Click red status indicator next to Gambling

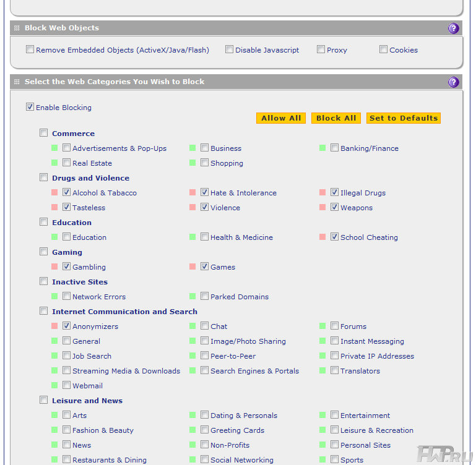[x=55, y=267]
